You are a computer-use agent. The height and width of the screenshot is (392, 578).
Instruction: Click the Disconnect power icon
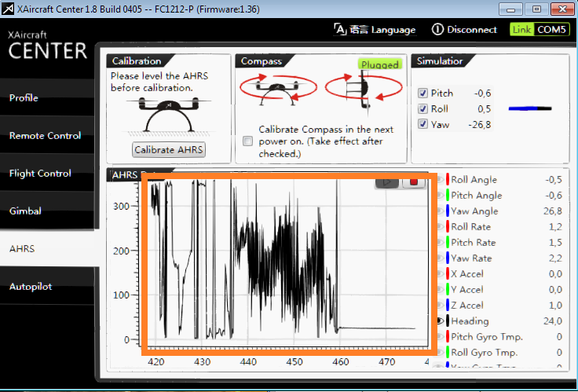[x=437, y=30]
